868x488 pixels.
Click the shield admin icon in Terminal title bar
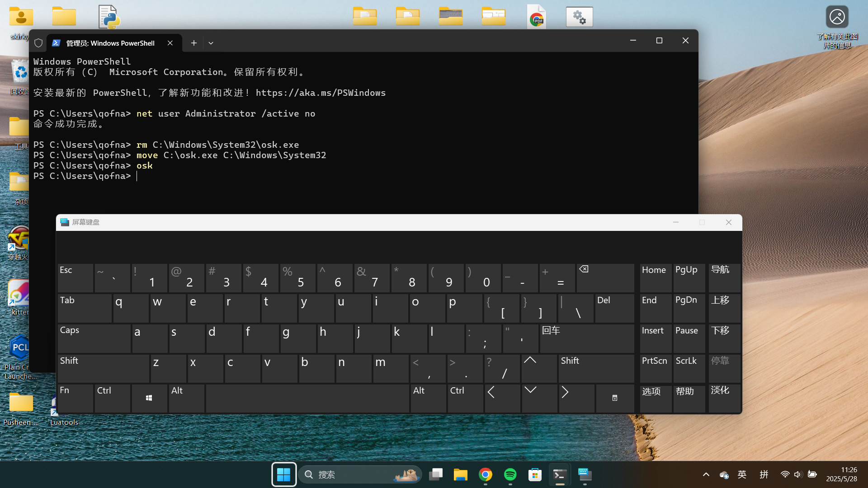pyautogui.click(x=38, y=43)
